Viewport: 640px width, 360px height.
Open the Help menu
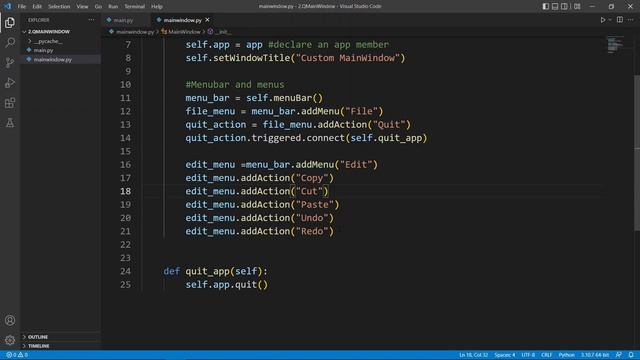click(x=157, y=7)
